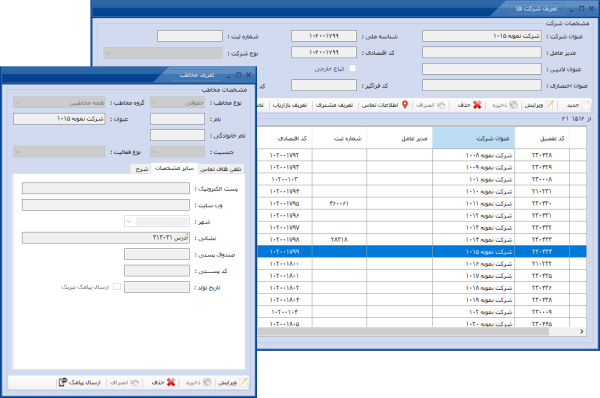
Task: Click the red Delete (حذف) X in contact window
Action: click(171, 382)
